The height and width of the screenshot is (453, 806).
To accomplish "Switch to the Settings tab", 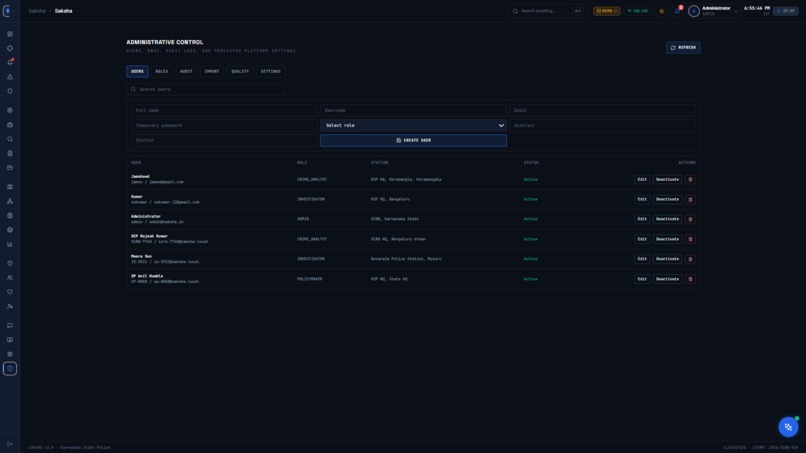I will [x=270, y=71].
